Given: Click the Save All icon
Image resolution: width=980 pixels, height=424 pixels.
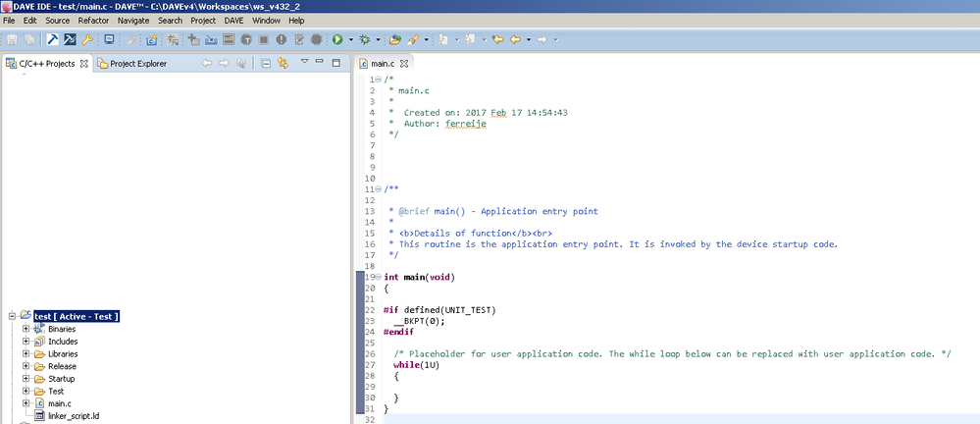Looking at the screenshot, I should (29, 39).
